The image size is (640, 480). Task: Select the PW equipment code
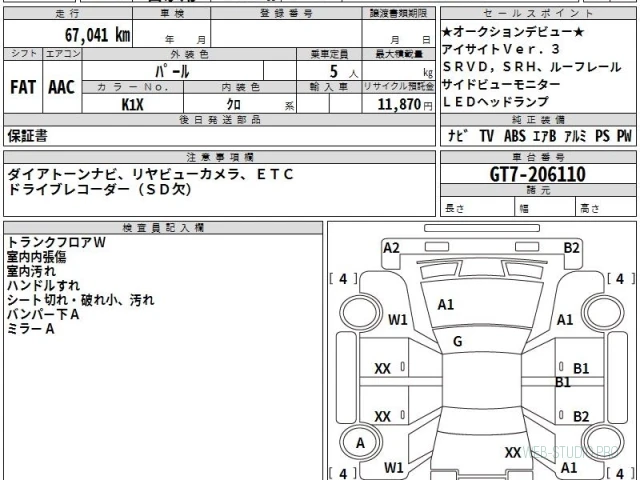click(x=624, y=136)
